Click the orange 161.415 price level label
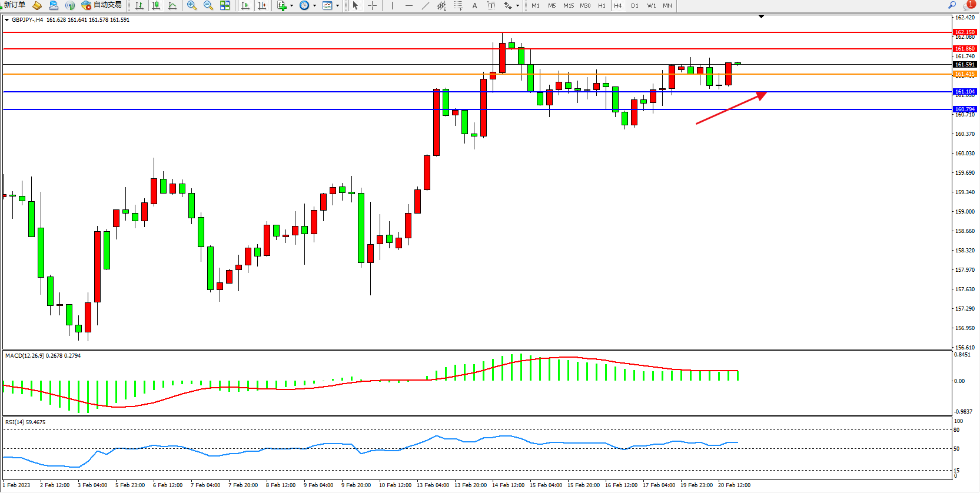 pos(965,74)
